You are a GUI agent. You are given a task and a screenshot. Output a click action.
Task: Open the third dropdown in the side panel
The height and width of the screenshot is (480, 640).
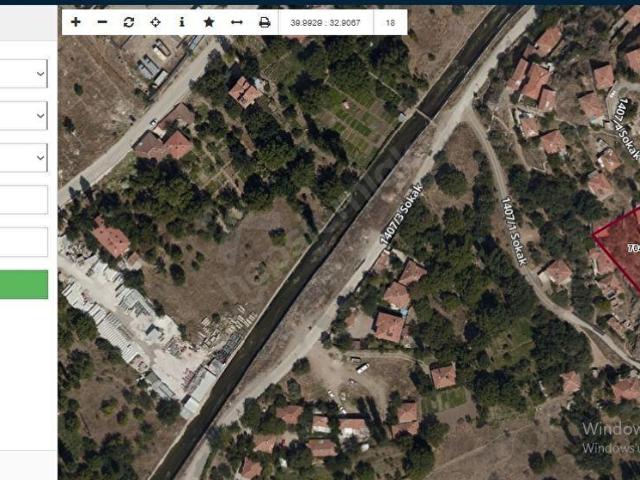pyautogui.click(x=24, y=158)
